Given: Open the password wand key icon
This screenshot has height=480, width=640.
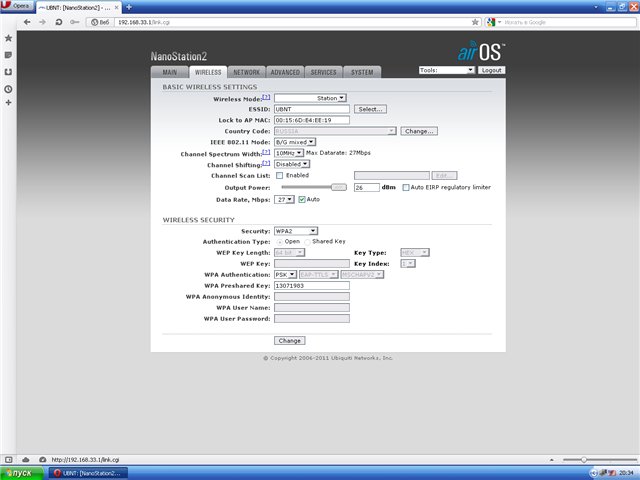Looking at the screenshot, I should click(74, 22).
